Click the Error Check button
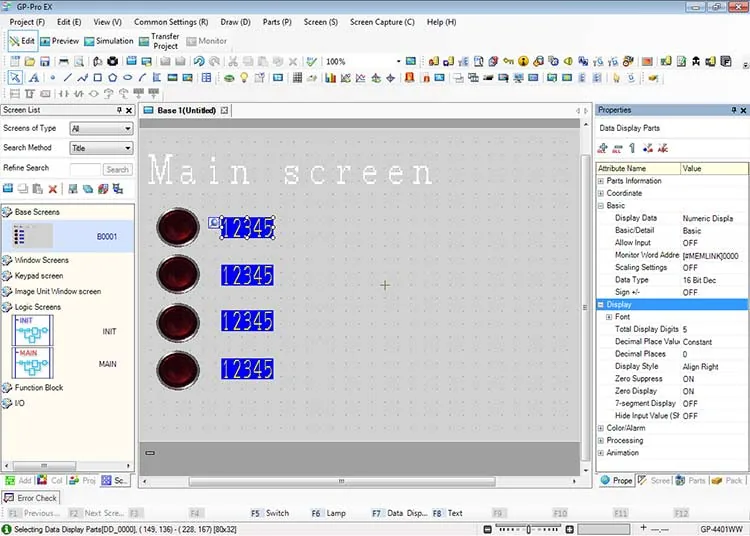The height and width of the screenshot is (536, 750). click(31, 498)
